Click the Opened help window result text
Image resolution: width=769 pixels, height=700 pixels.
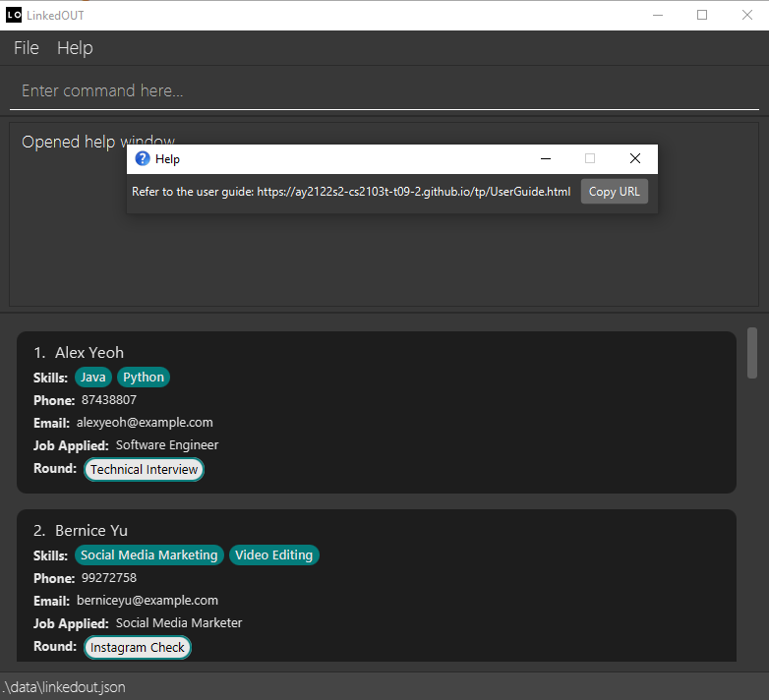click(x=98, y=142)
